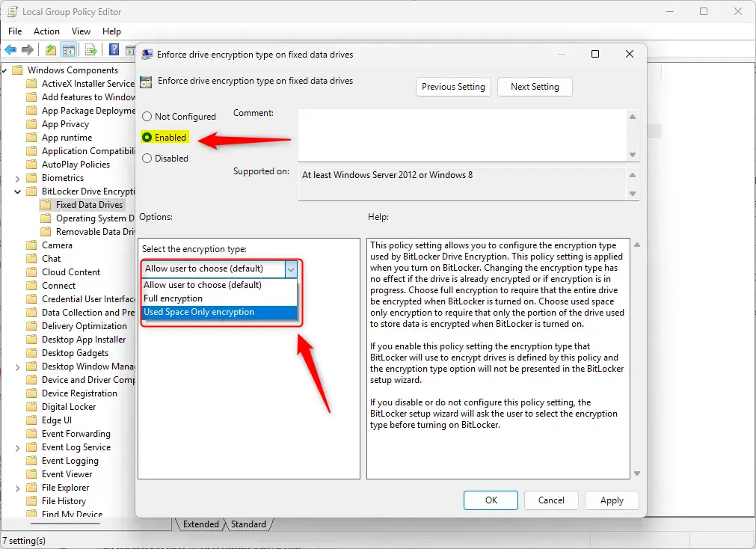Choose Full encryption from the list
This screenshot has height=549, width=756.
pyautogui.click(x=219, y=298)
